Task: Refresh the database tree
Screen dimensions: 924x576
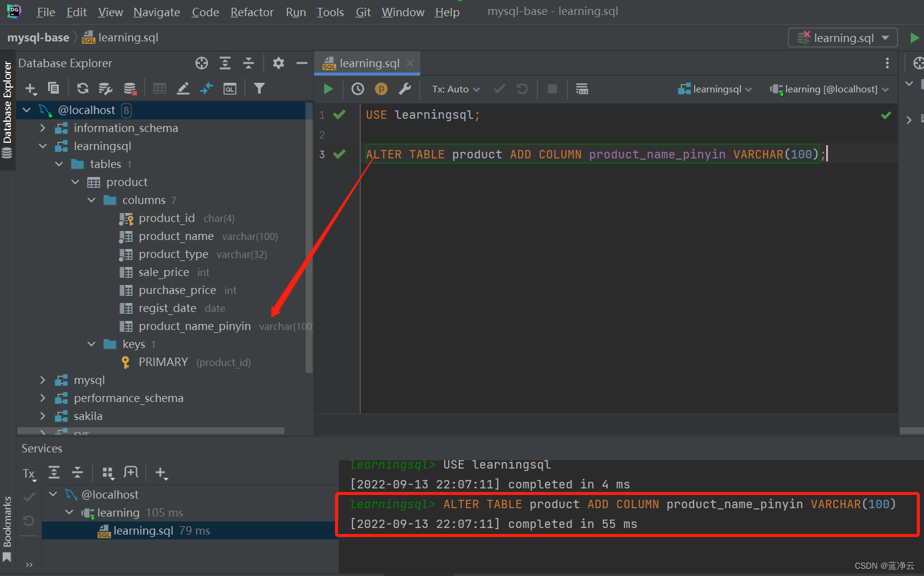Action: 83,88
